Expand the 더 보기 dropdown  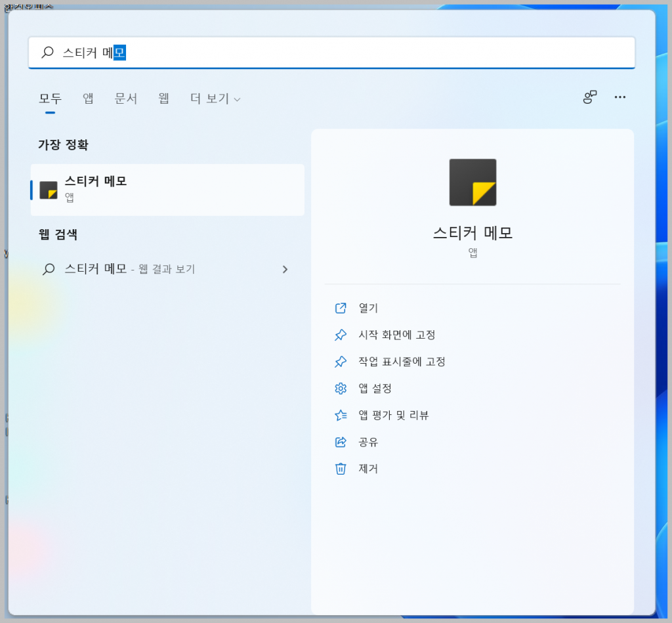point(215,98)
